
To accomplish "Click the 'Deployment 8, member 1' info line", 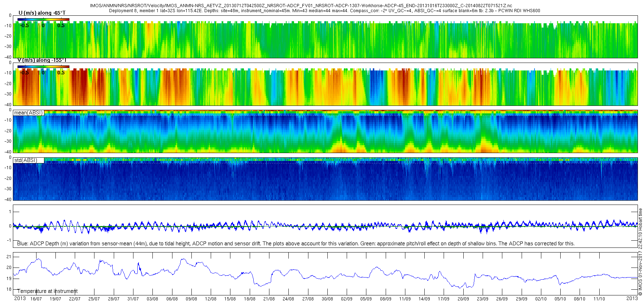I will coord(325,11).
